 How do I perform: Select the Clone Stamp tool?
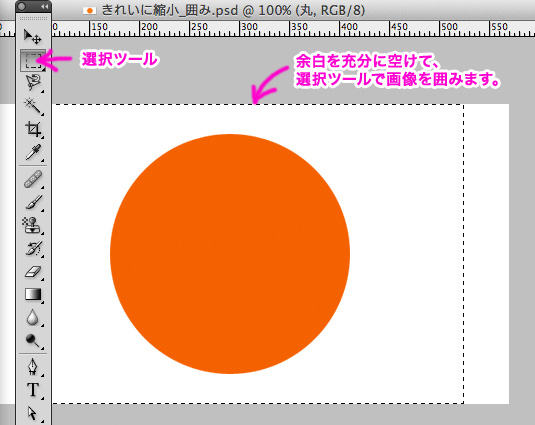(33, 225)
